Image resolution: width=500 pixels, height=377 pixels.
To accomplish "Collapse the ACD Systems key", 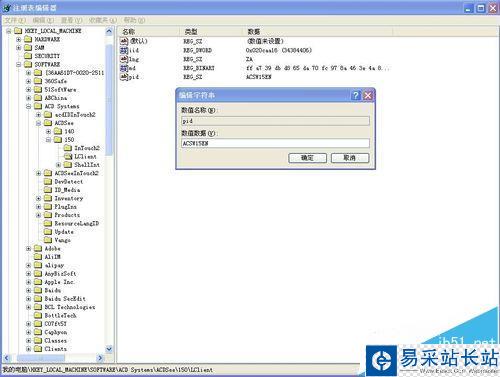I will point(29,106).
